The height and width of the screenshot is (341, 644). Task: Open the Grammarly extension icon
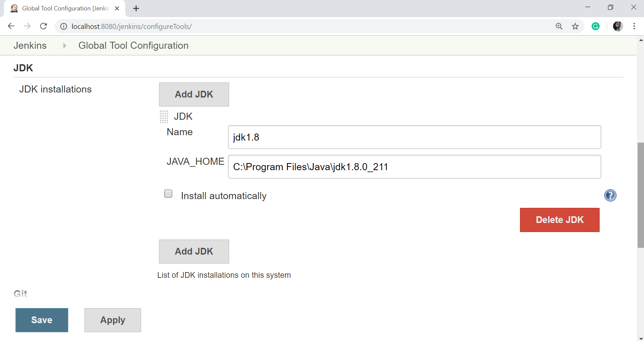coord(596,26)
